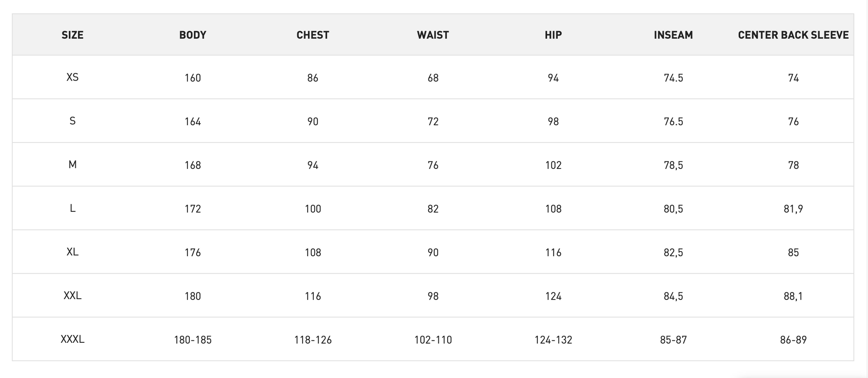Click the INSEAM column header
Image resolution: width=868 pixels, height=378 pixels.
[x=673, y=35]
